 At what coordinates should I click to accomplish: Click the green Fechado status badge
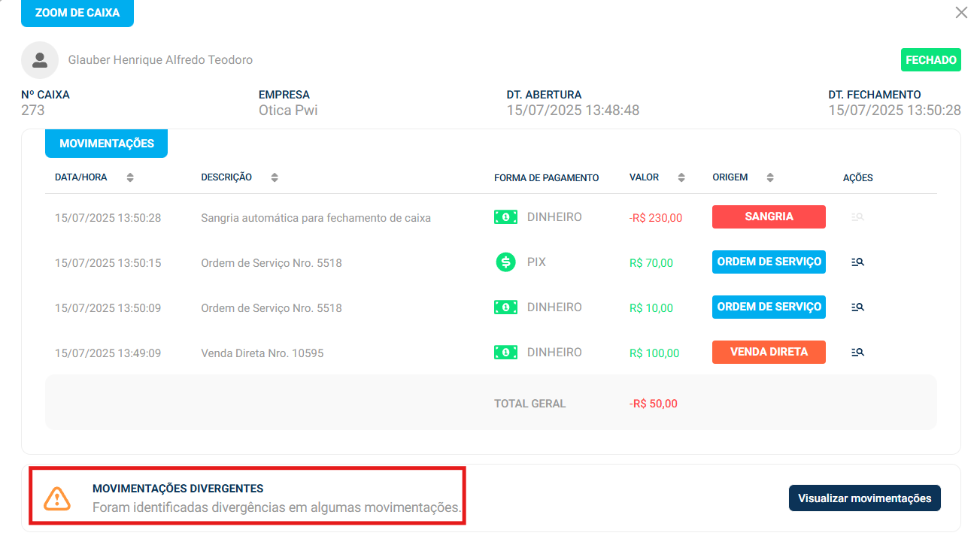pos(930,60)
